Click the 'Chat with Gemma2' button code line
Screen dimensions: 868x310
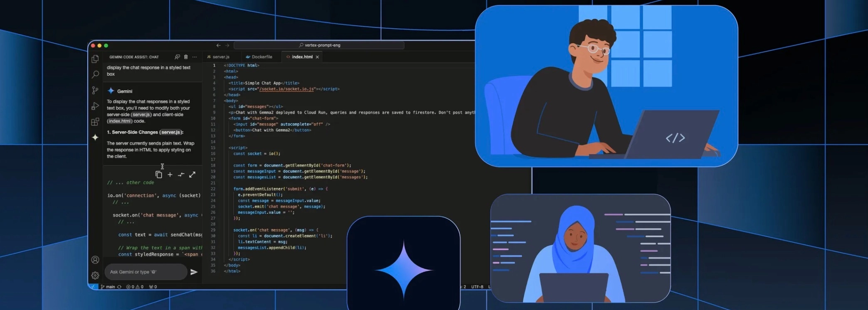272,130
